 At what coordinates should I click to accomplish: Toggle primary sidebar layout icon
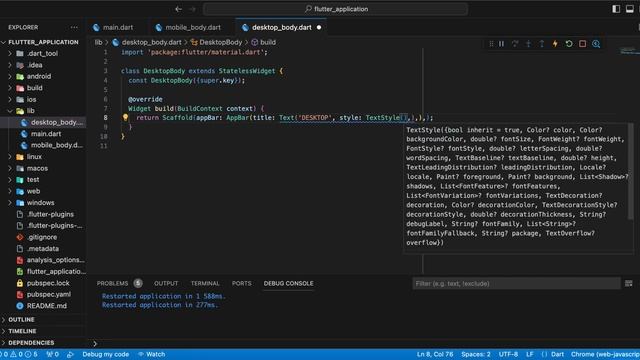(x=616, y=9)
